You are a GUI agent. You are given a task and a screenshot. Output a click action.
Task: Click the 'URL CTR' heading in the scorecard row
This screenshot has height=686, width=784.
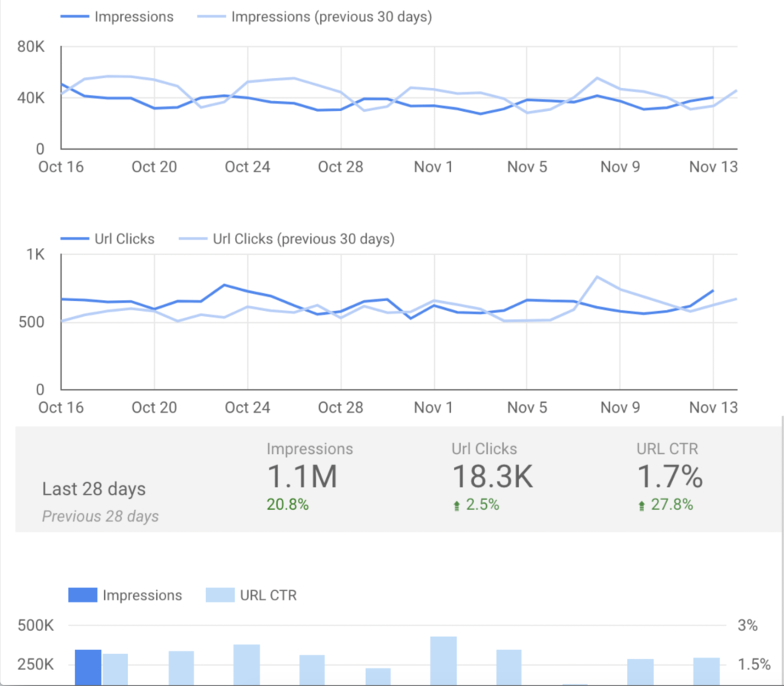667,449
